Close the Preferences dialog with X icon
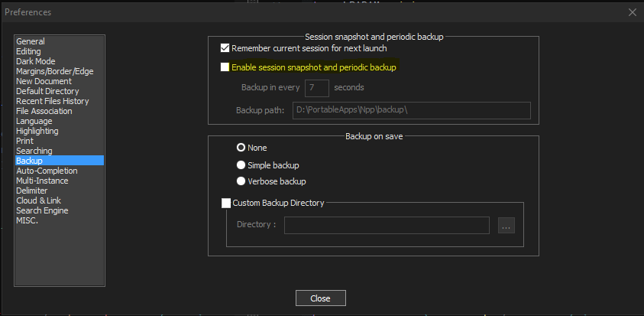 coord(632,12)
